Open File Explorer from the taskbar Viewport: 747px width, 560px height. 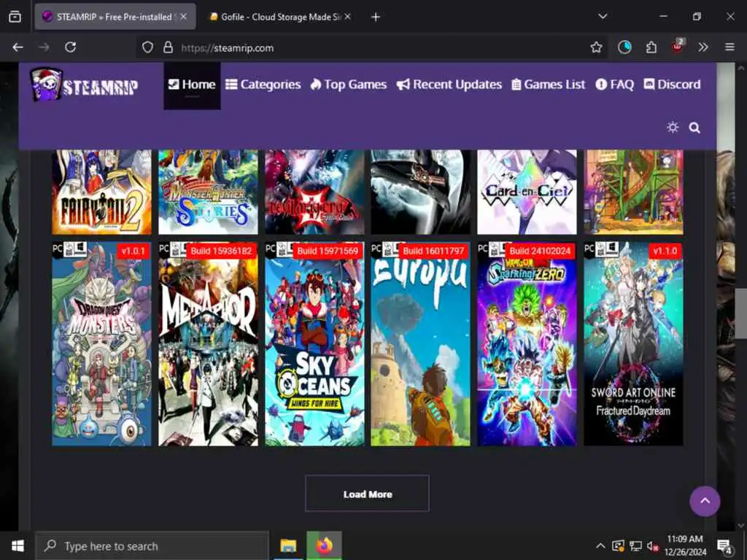288,545
